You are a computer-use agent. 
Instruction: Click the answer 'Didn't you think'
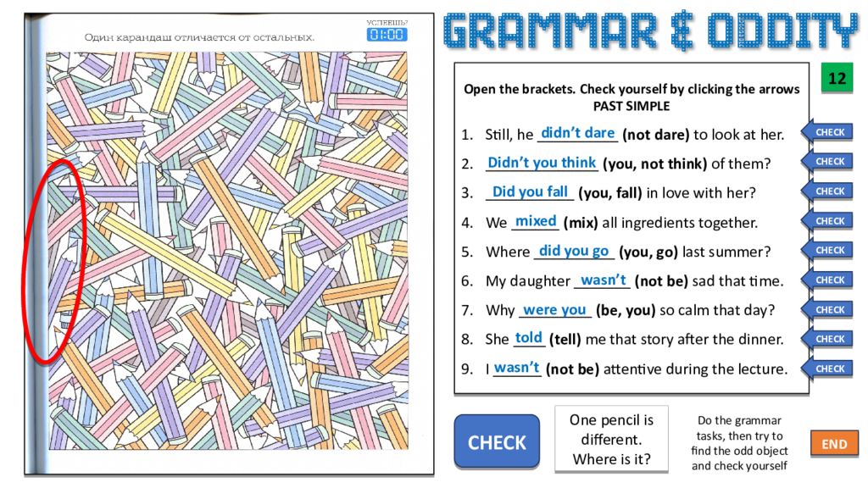(x=542, y=163)
